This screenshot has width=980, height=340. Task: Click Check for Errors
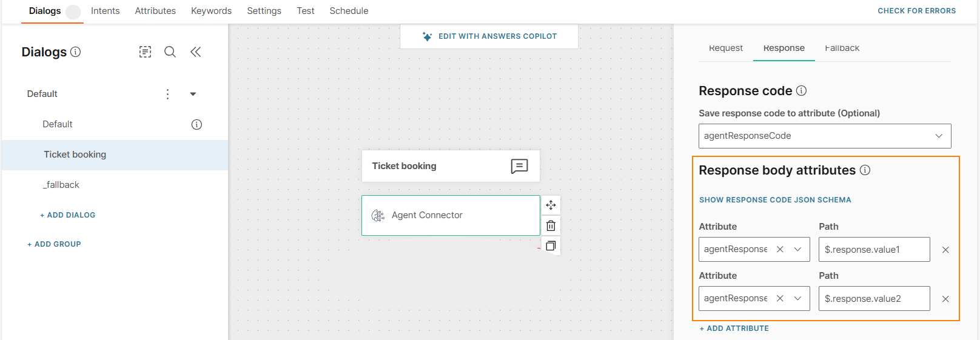click(916, 11)
